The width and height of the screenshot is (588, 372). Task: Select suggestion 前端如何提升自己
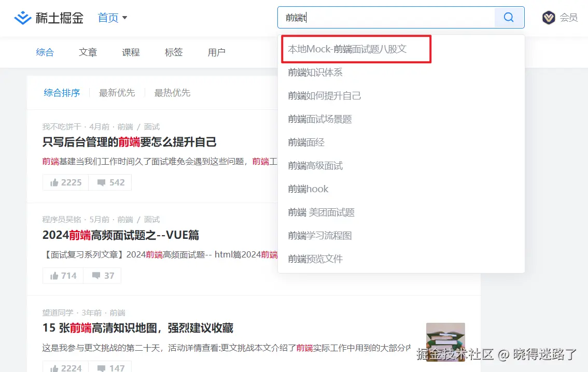[x=401, y=95]
